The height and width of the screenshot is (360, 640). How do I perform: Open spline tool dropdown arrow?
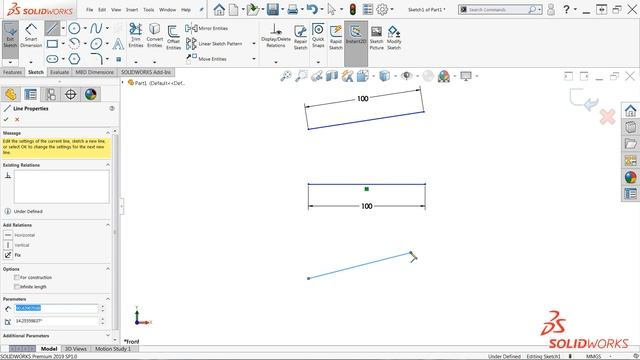[x=107, y=29]
